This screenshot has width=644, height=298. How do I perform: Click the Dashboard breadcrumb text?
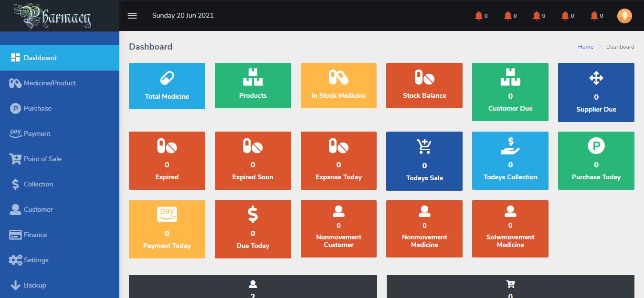(620, 47)
